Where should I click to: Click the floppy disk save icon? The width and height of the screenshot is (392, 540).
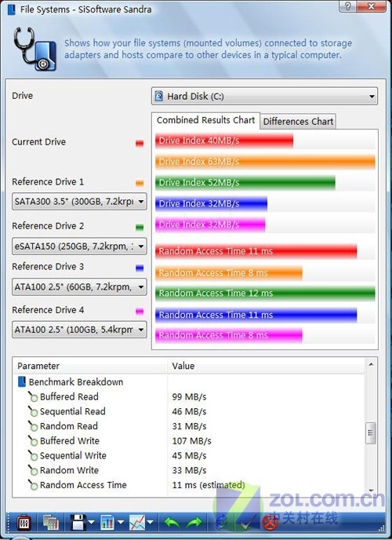coord(78,523)
